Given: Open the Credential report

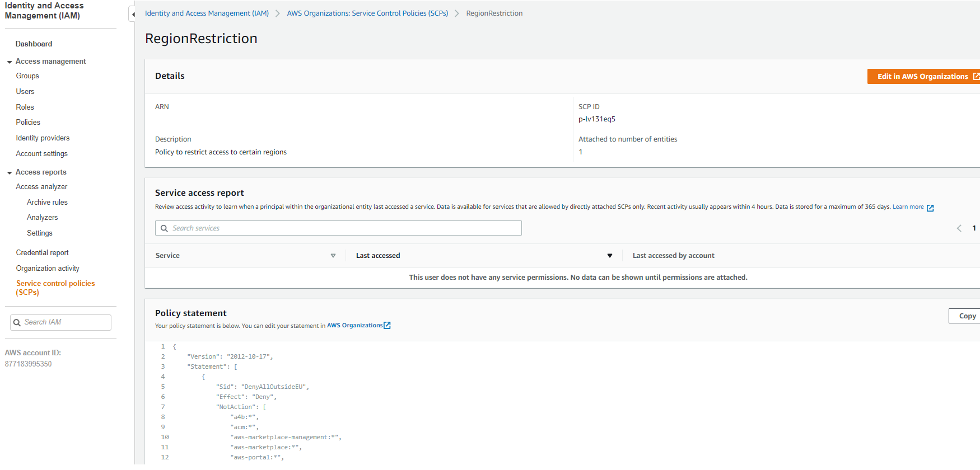Looking at the screenshot, I should click(43, 253).
